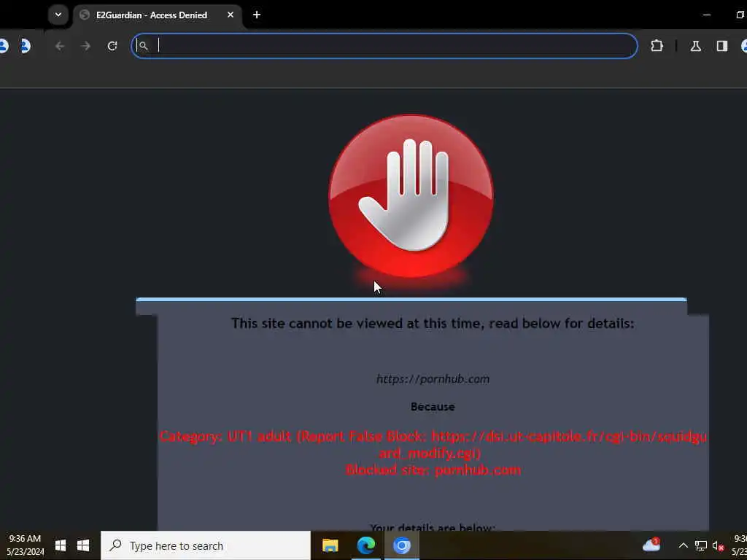Click the blocked URL https://pornhub.com text

[433, 379]
